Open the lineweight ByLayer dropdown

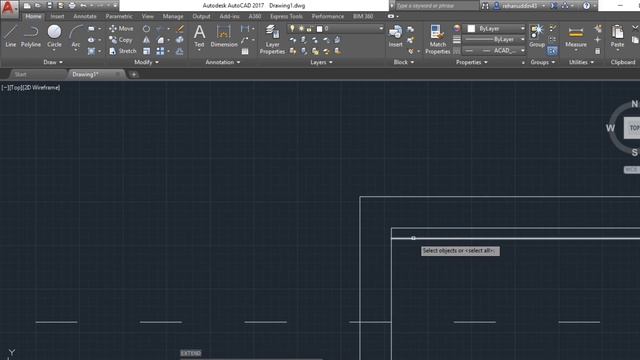[x=522, y=40]
